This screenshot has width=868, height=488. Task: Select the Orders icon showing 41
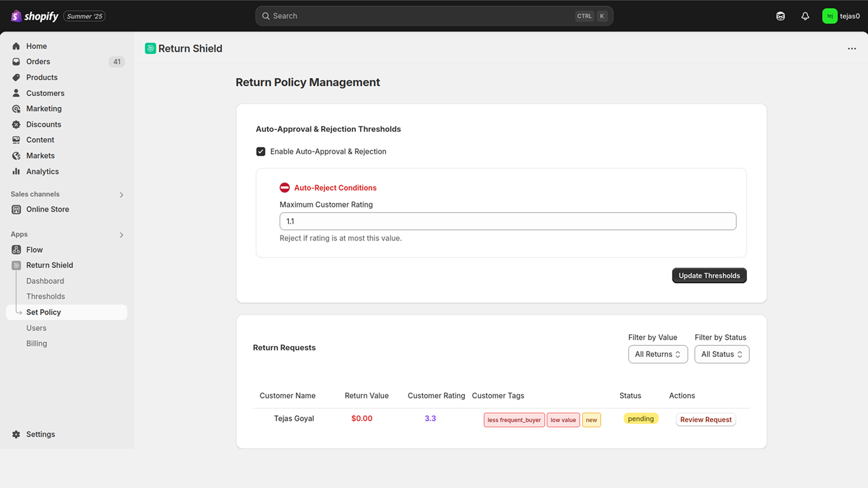click(x=16, y=61)
